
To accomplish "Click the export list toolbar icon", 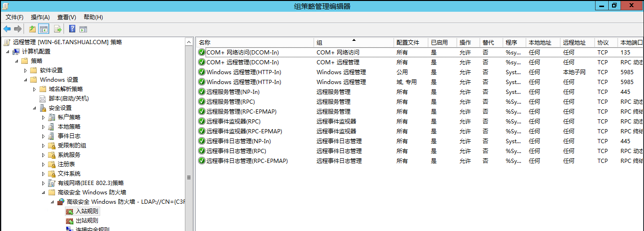I will click(58, 29).
